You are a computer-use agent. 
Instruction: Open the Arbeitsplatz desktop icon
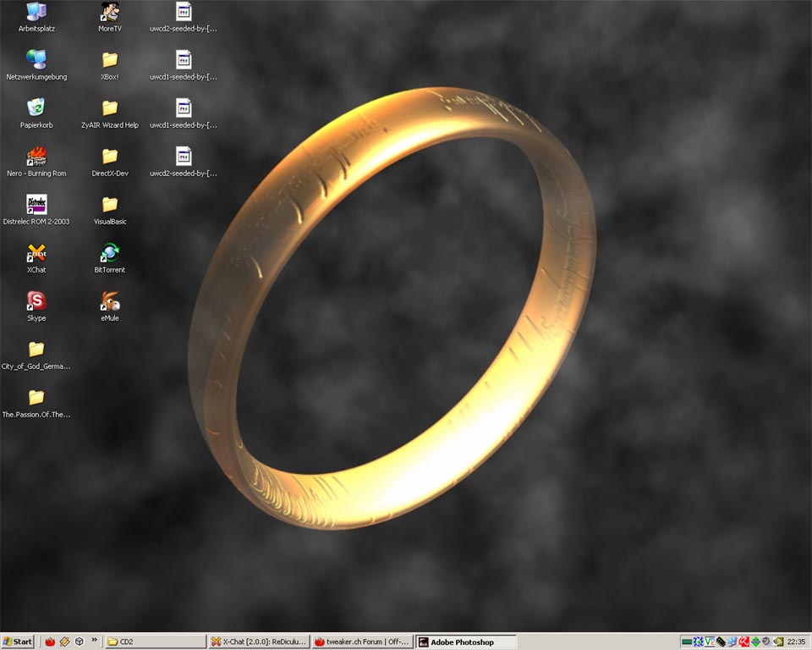[x=36, y=12]
